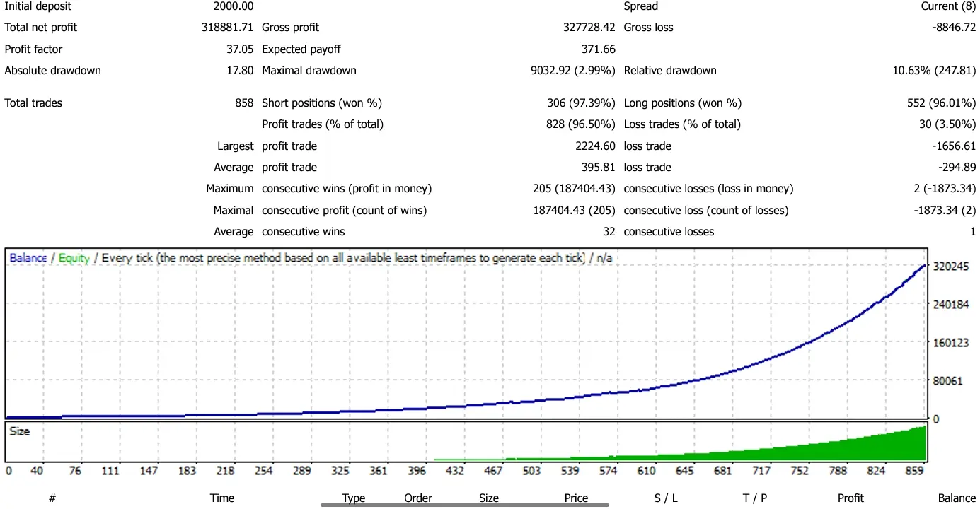
Task: Select the consecutive profit value 187404.43 (205)
Action: pos(575,211)
